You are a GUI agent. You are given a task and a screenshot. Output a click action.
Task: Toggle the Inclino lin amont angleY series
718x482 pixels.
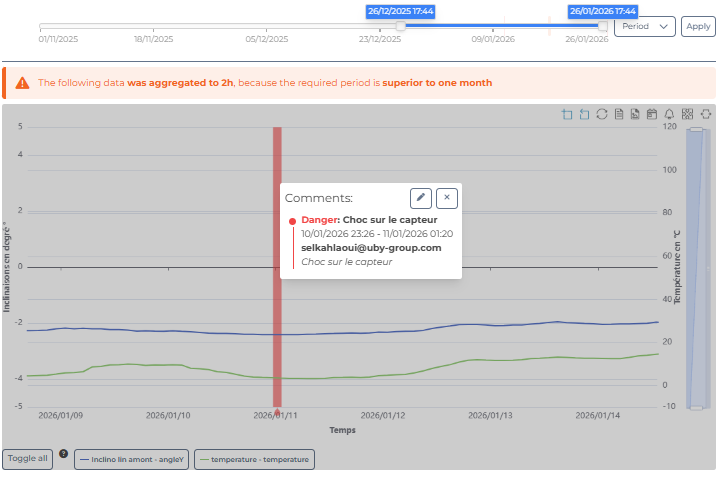pos(132,460)
